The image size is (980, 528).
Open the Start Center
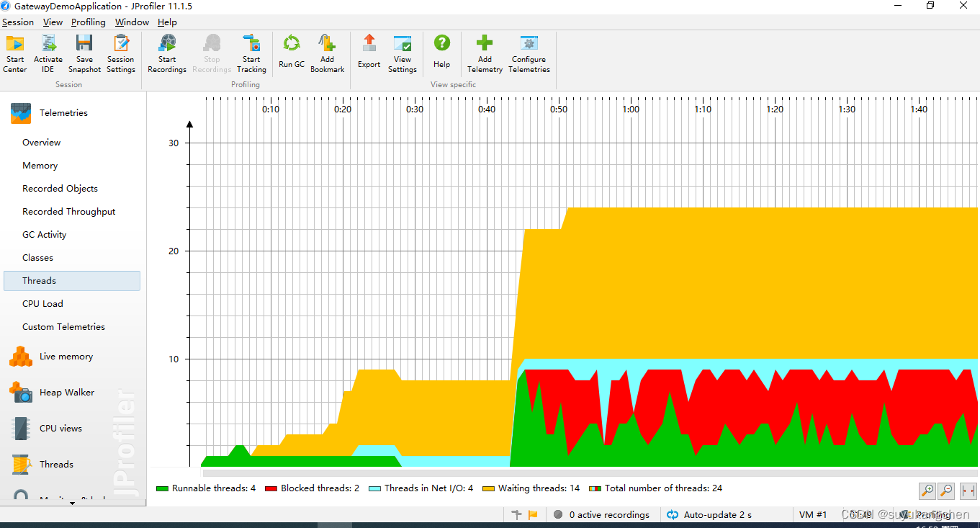[x=15, y=54]
